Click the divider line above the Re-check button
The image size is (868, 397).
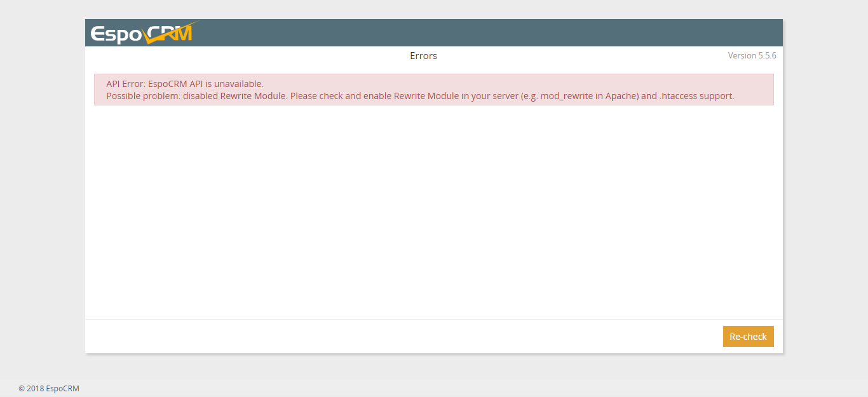pyautogui.click(x=434, y=318)
